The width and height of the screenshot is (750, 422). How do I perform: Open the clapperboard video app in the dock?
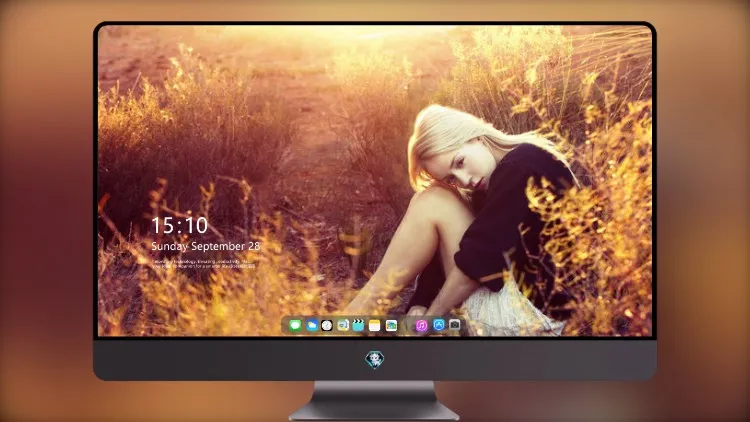click(358, 325)
